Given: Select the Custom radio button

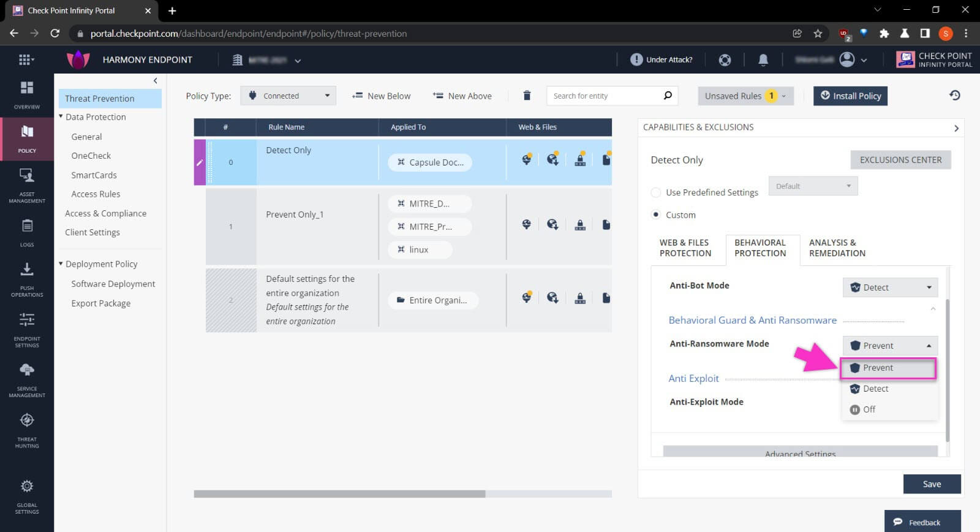Looking at the screenshot, I should [656, 215].
